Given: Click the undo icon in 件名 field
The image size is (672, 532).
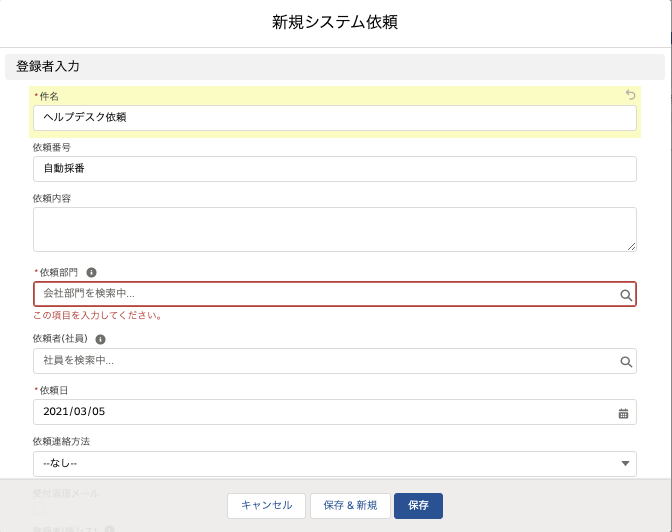Looking at the screenshot, I should 630,94.
